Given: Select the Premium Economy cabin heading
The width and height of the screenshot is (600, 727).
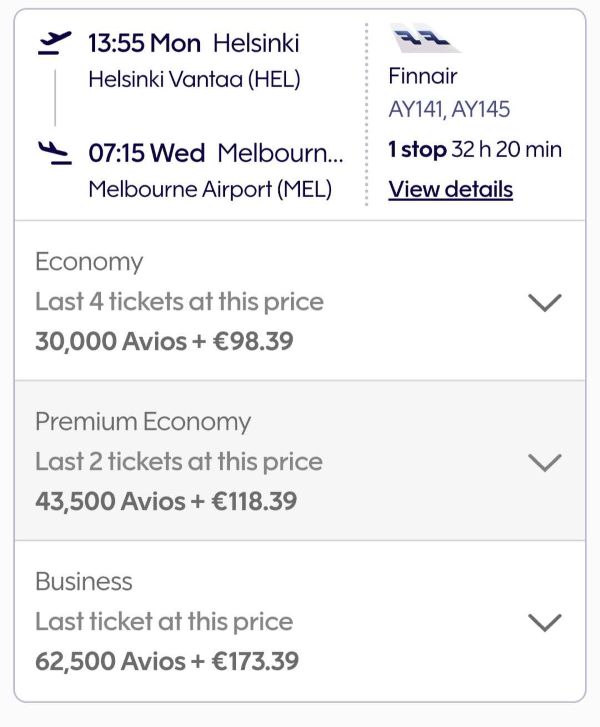Looking at the screenshot, I should coord(143,422).
